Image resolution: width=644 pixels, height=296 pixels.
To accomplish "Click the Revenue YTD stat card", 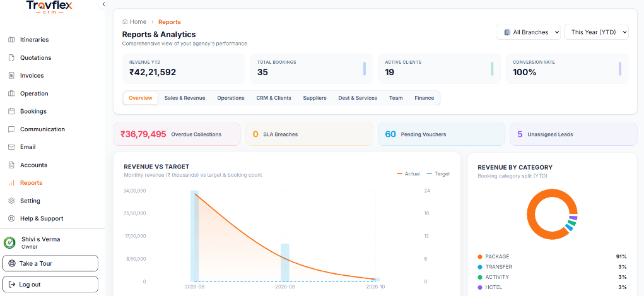I will (x=184, y=69).
